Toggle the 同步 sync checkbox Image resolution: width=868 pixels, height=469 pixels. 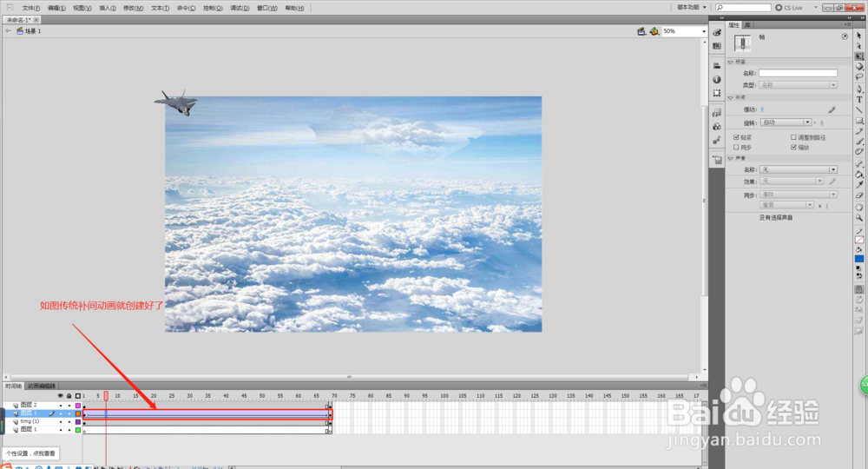pyautogui.click(x=736, y=148)
